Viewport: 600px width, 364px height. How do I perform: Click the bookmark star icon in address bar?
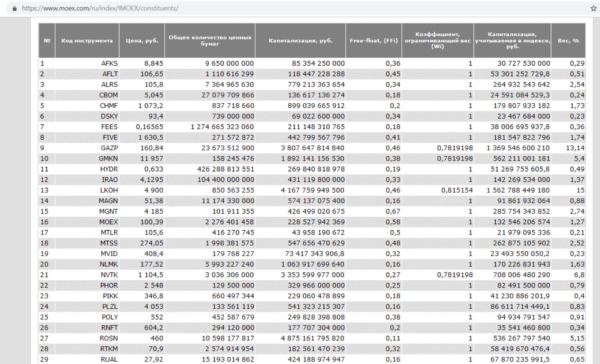(x=593, y=8)
